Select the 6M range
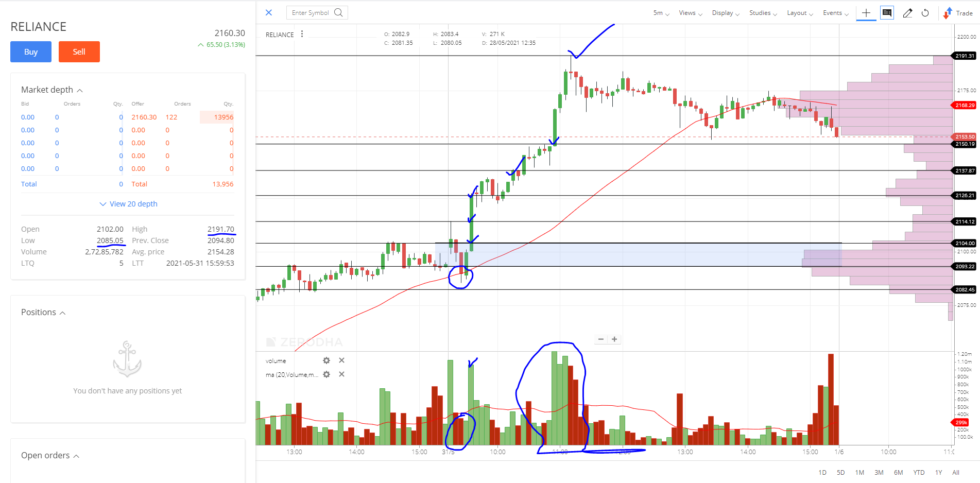 898,472
